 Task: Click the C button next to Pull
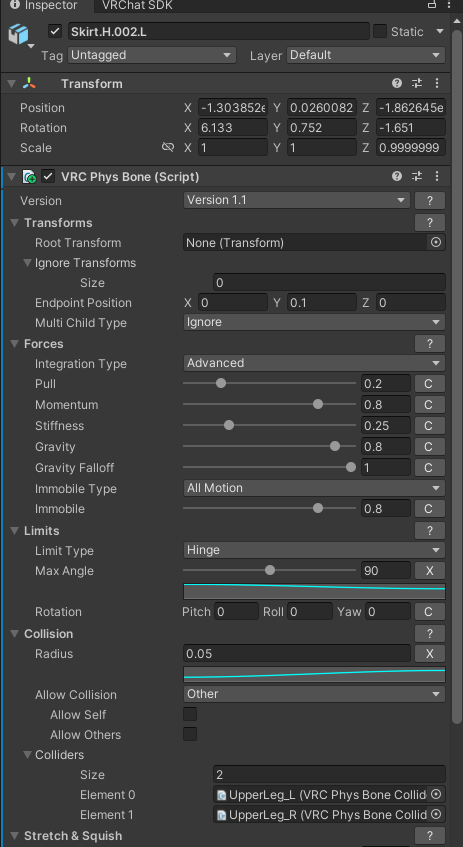[x=430, y=384]
